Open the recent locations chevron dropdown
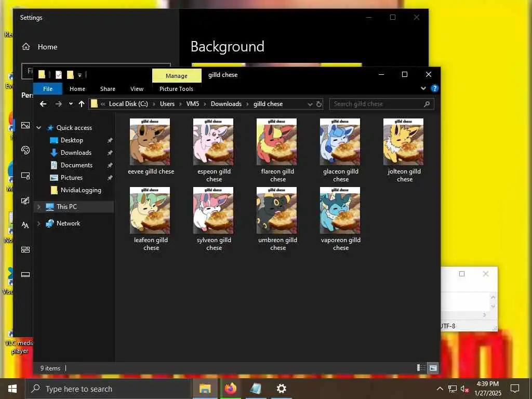Image resolution: width=532 pixels, height=399 pixels. tap(71, 104)
